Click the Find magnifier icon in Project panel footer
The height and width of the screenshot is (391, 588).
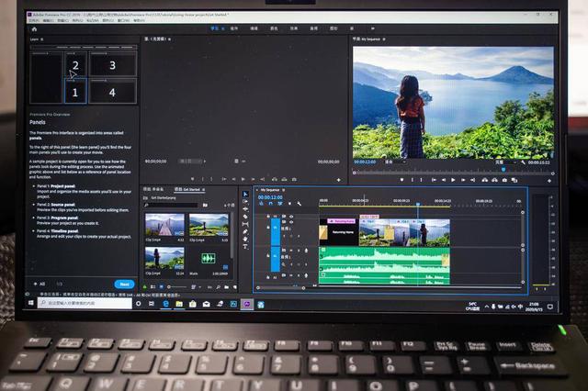point(218,287)
